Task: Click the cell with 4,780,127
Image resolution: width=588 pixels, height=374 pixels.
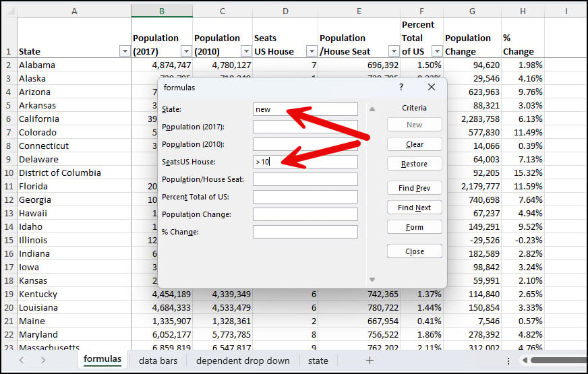Action: coord(223,65)
